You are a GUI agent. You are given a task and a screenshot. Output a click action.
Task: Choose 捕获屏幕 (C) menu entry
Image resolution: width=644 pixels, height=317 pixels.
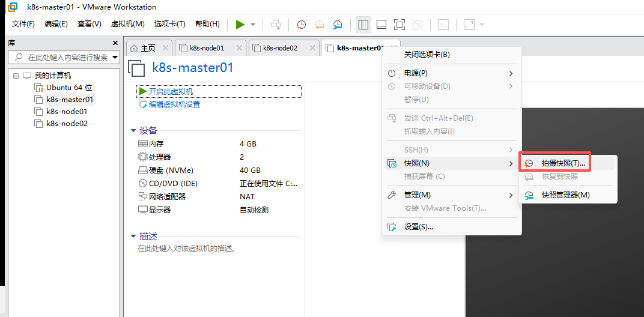point(452,176)
